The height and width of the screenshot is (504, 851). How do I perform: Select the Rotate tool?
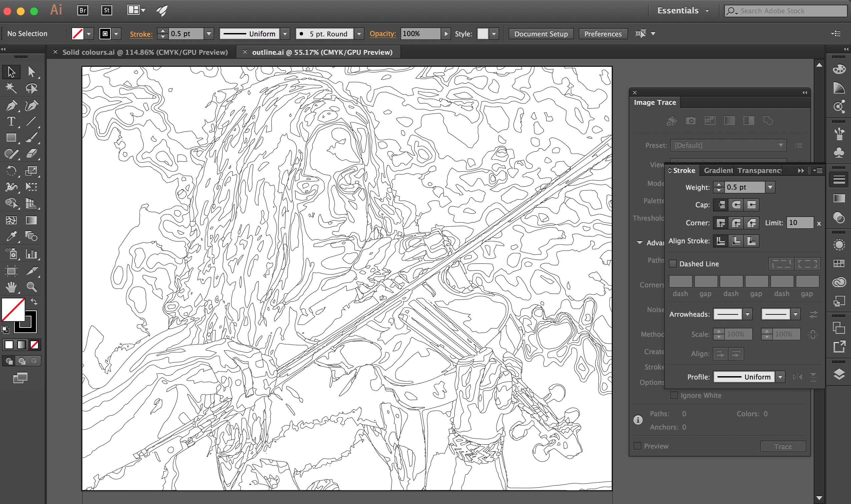click(11, 170)
